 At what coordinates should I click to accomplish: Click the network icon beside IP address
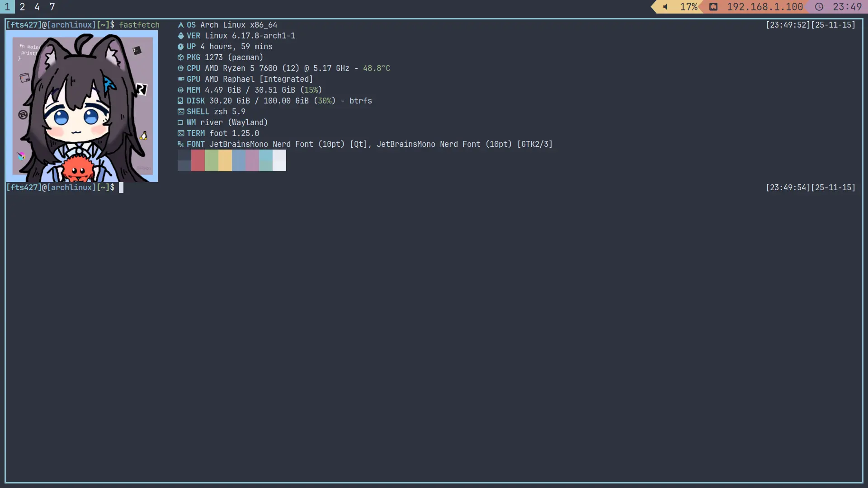coord(713,7)
